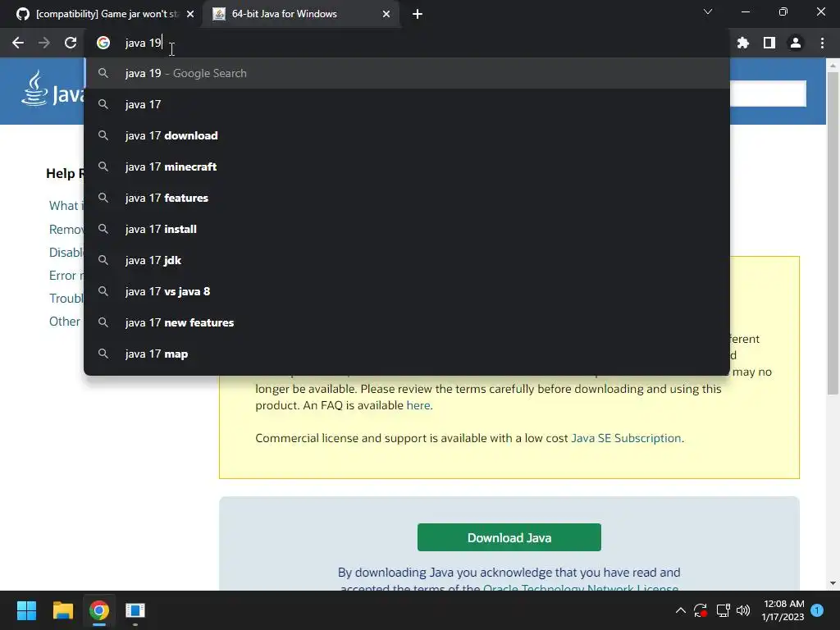The width and height of the screenshot is (840, 630).
Task: Go back to the previous page
Action: [18, 43]
